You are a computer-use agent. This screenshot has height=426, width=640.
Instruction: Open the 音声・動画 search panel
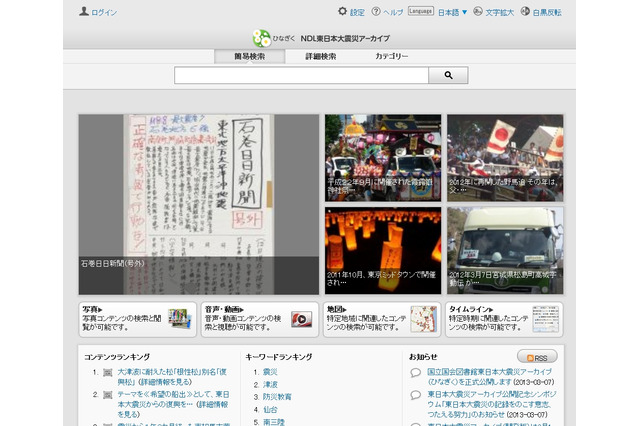pyautogui.click(x=260, y=320)
